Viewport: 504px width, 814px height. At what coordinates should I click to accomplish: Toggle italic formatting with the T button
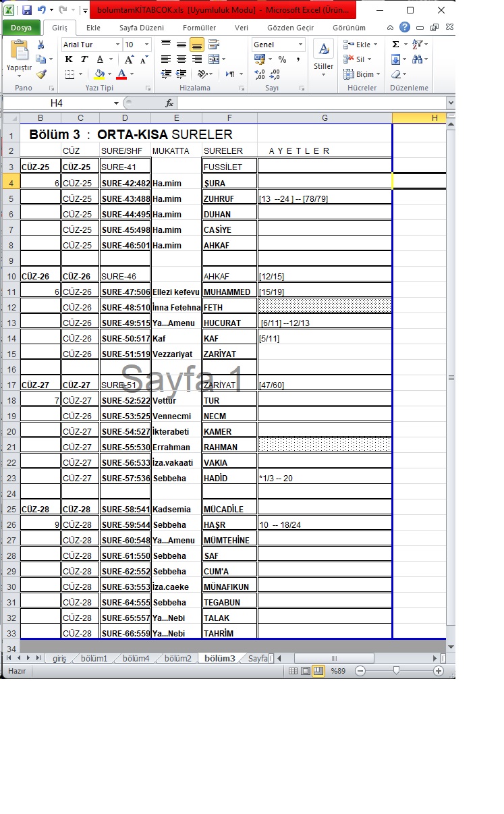(x=84, y=59)
